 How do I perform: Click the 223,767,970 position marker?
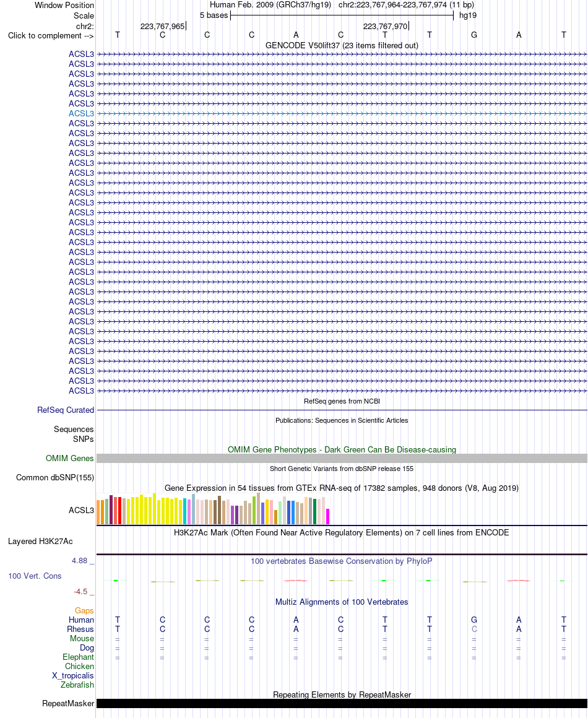click(385, 27)
